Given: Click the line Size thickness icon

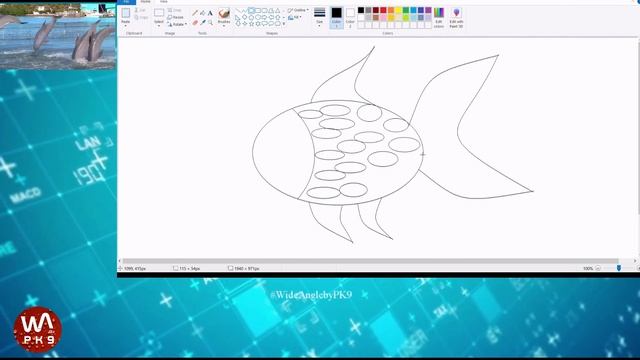Looking at the screenshot, I should pyautogui.click(x=320, y=13).
